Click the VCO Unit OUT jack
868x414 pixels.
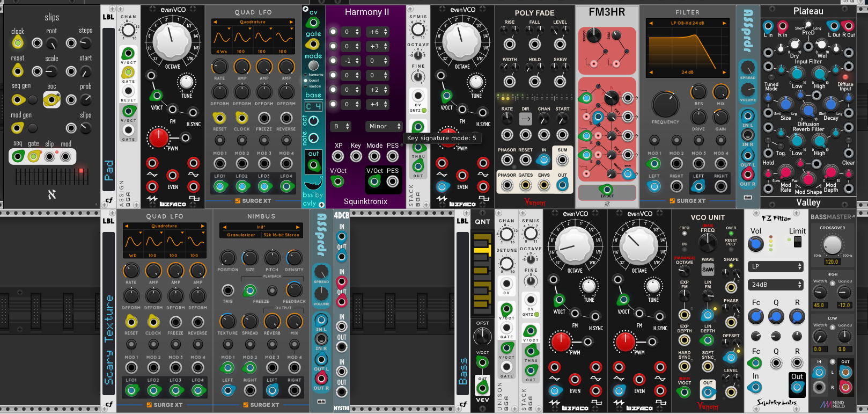point(708,393)
